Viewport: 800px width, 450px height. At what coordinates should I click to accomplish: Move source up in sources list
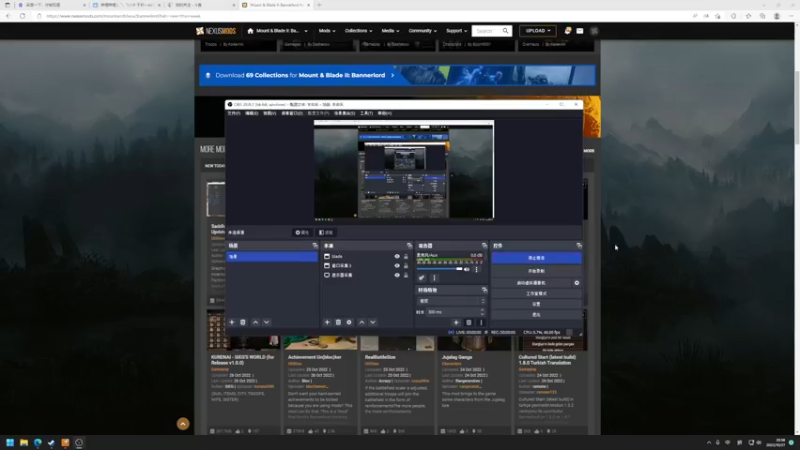click(x=361, y=322)
